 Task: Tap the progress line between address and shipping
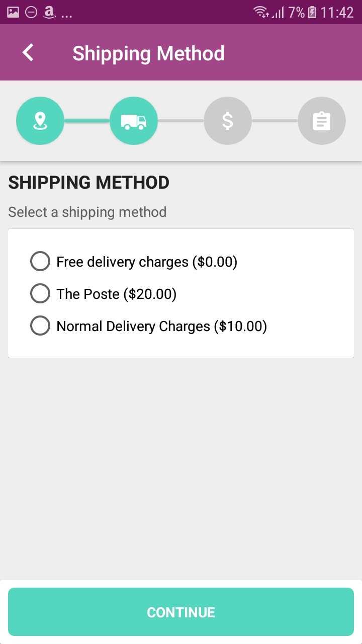(87, 121)
